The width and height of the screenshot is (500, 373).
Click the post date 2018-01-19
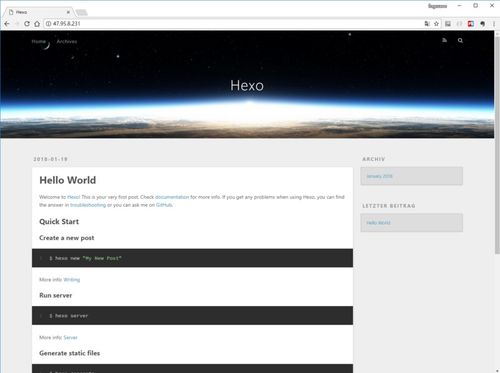pyautogui.click(x=50, y=159)
